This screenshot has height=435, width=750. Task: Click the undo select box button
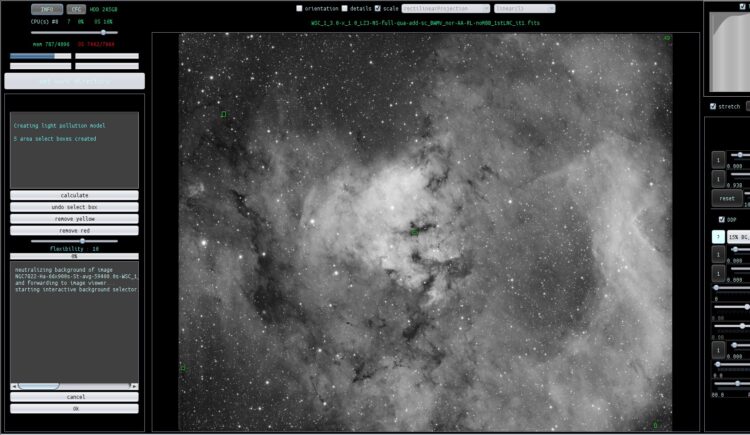[74, 207]
